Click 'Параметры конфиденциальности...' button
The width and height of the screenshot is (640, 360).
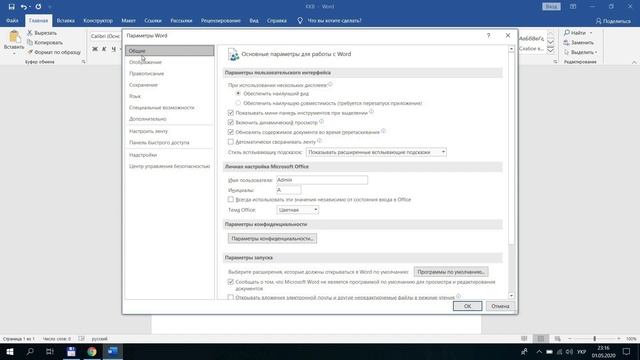click(272, 238)
